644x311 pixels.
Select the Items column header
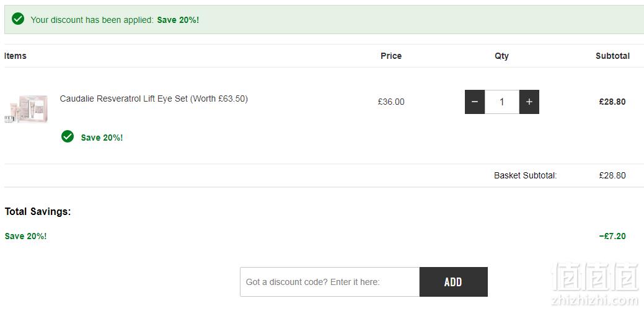(x=15, y=56)
